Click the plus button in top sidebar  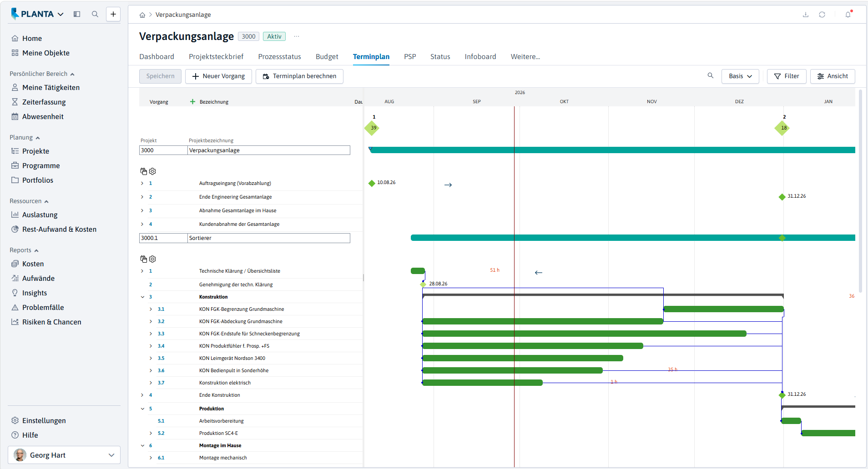pyautogui.click(x=113, y=14)
